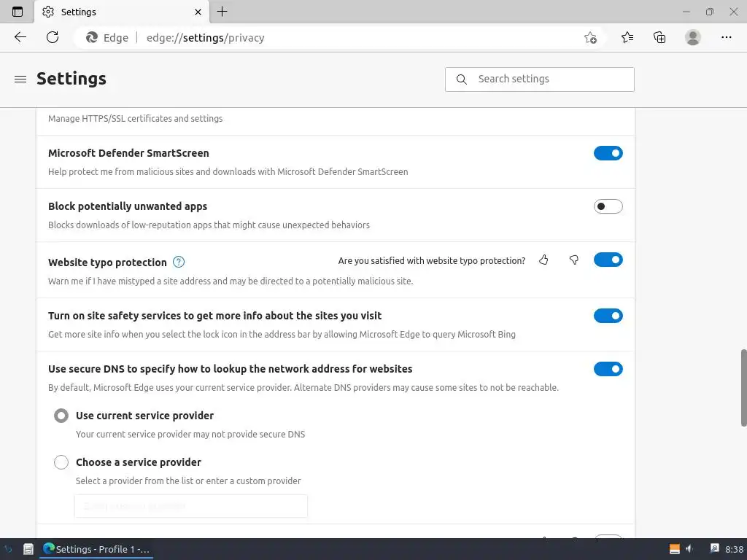Screen dimensions: 747x560
Task: Give thumbs up for typo protection
Action: point(543,260)
